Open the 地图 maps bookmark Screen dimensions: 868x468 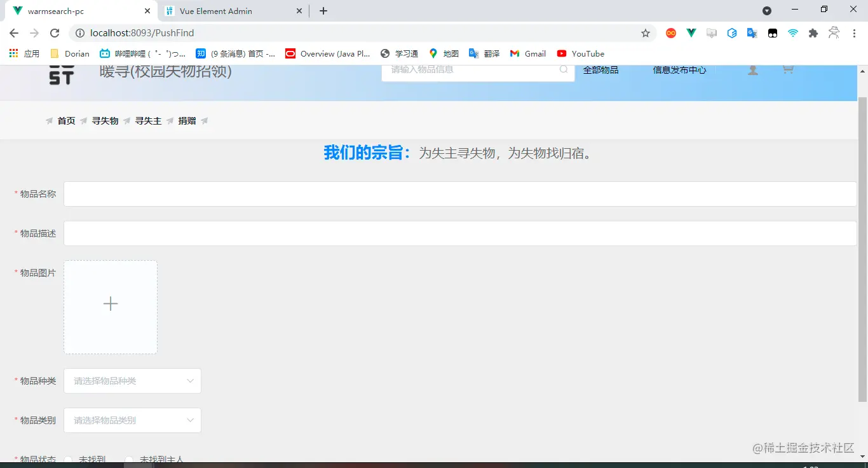444,53
